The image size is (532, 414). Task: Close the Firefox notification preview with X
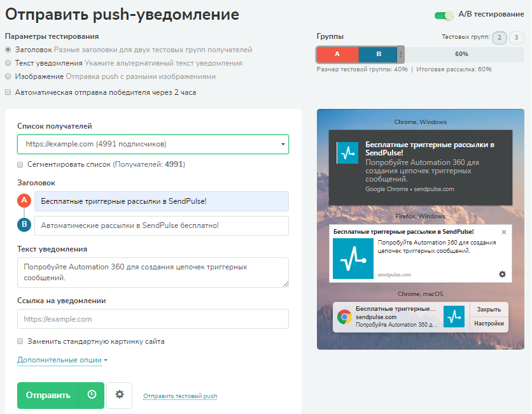pos(504,232)
